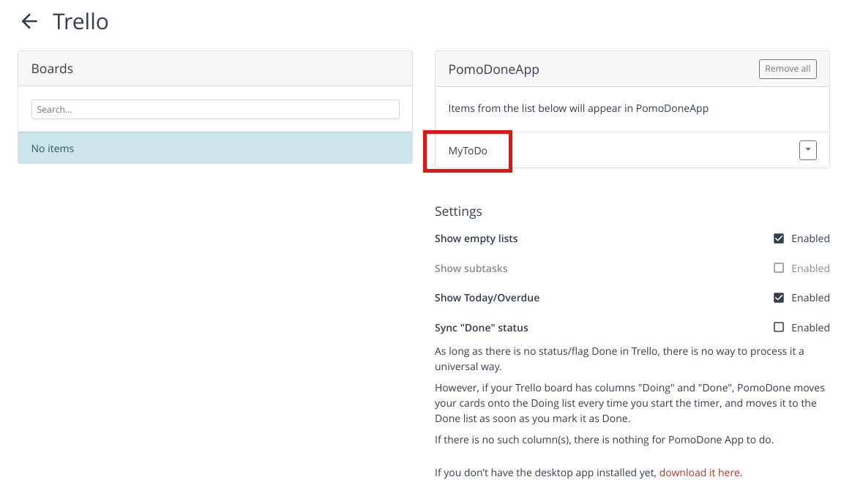Click the "Show Today/Overdue" setting label
The image size is (852, 504).
tap(487, 298)
